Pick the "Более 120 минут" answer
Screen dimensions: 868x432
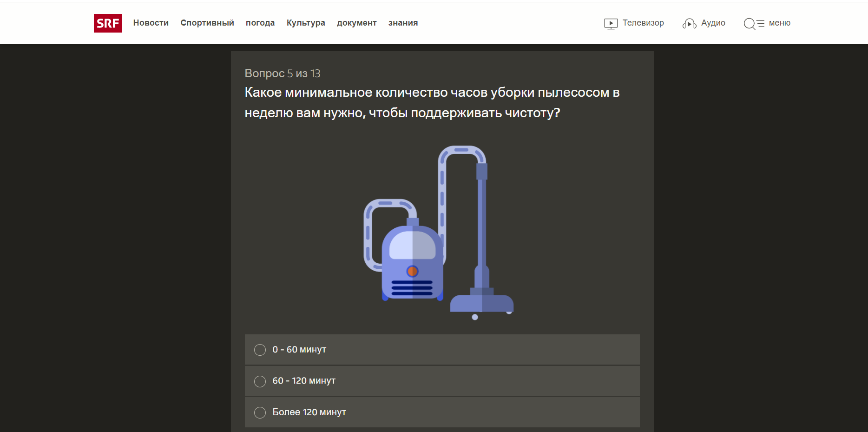(x=260, y=412)
